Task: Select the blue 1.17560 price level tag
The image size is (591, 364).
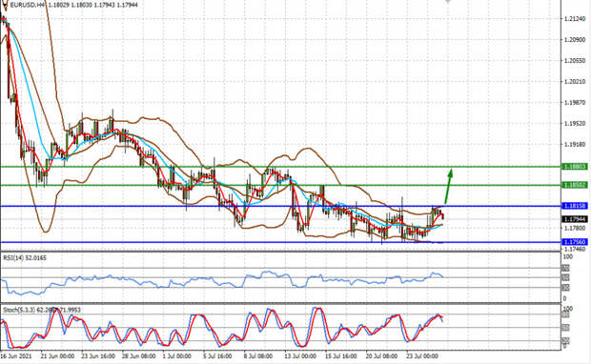Action: click(x=575, y=242)
